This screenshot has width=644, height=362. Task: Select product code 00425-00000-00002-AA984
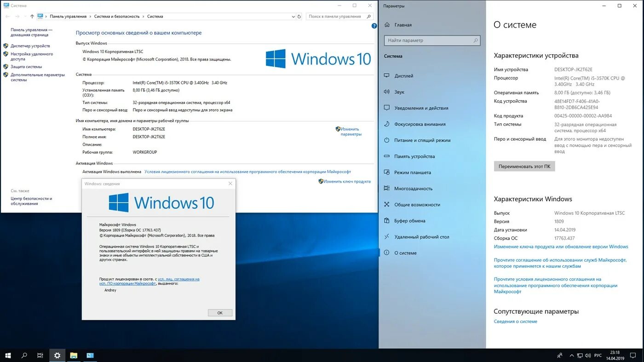tap(583, 116)
